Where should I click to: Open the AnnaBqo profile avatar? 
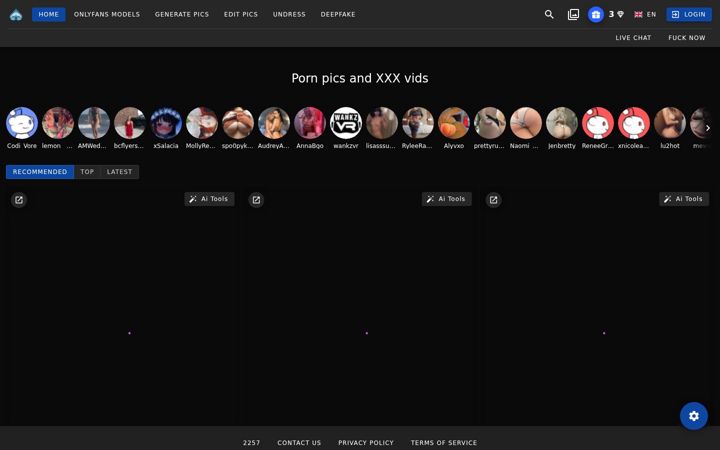(x=310, y=123)
